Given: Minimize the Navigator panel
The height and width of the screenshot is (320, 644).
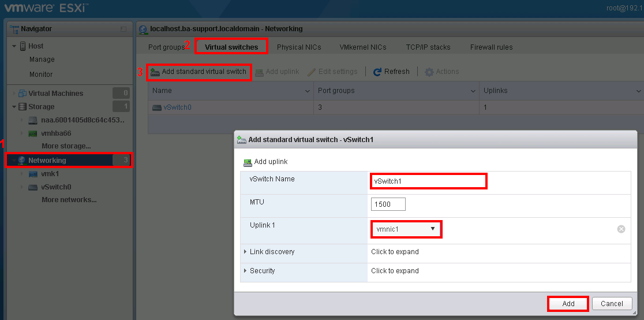Looking at the screenshot, I should 123,29.
